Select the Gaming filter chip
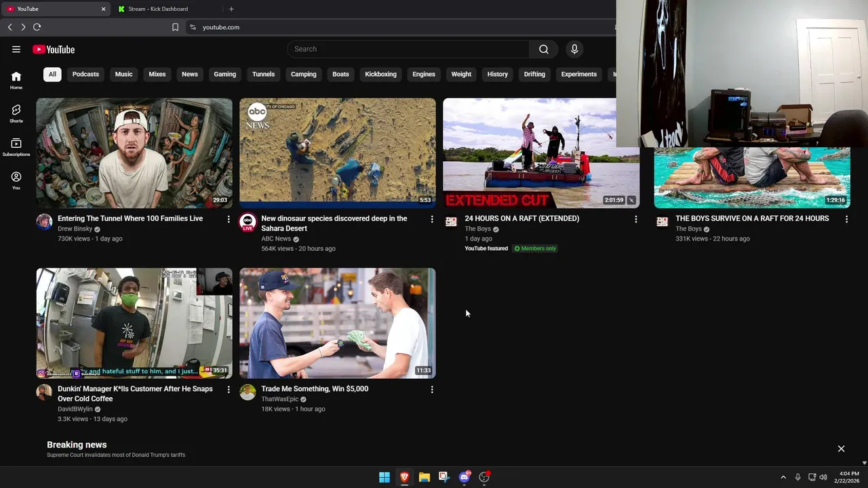The width and height of the screenshot is (868, 488). coord(225,74)
